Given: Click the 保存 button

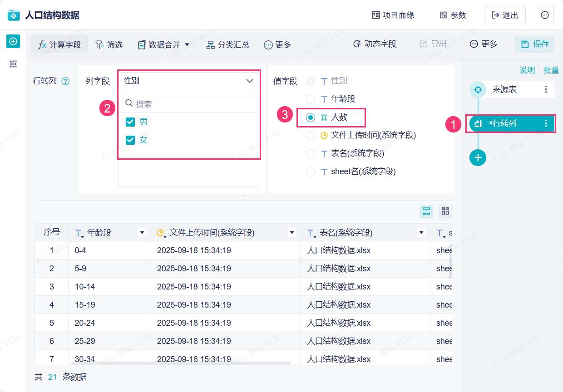Looking at the screenshot, I should coord(534,44).
